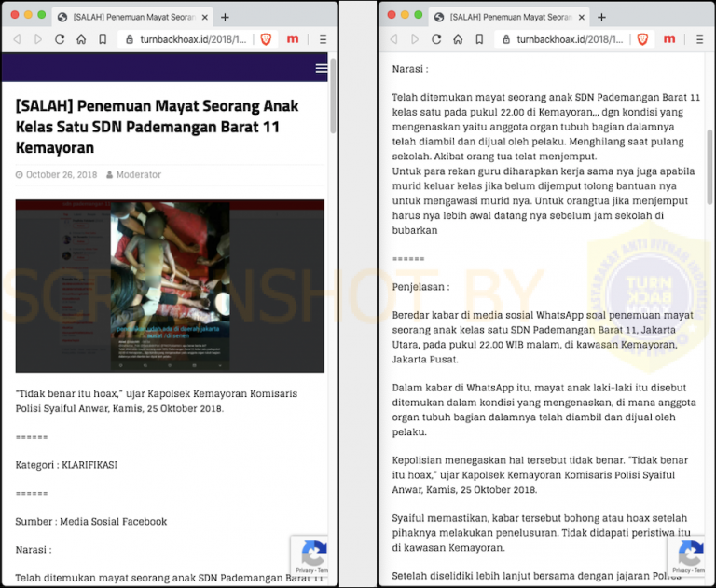Open article featured image in left window
Image resolution: width=716 pixels, height=588 pixels.
pos(170,286)
